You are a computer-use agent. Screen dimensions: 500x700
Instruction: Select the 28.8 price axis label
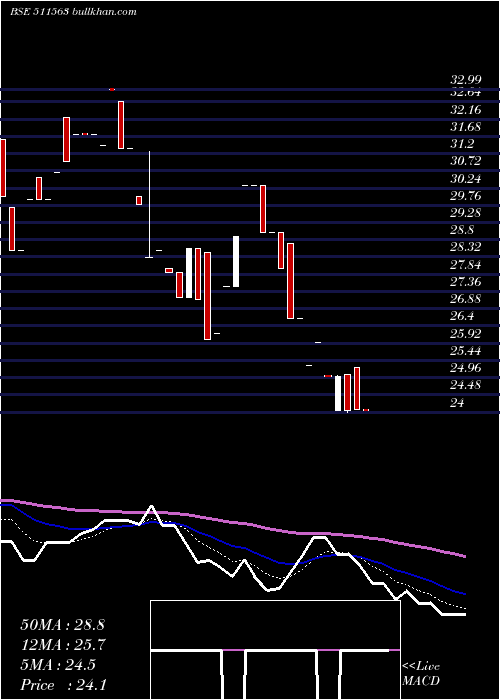point(462,230)
